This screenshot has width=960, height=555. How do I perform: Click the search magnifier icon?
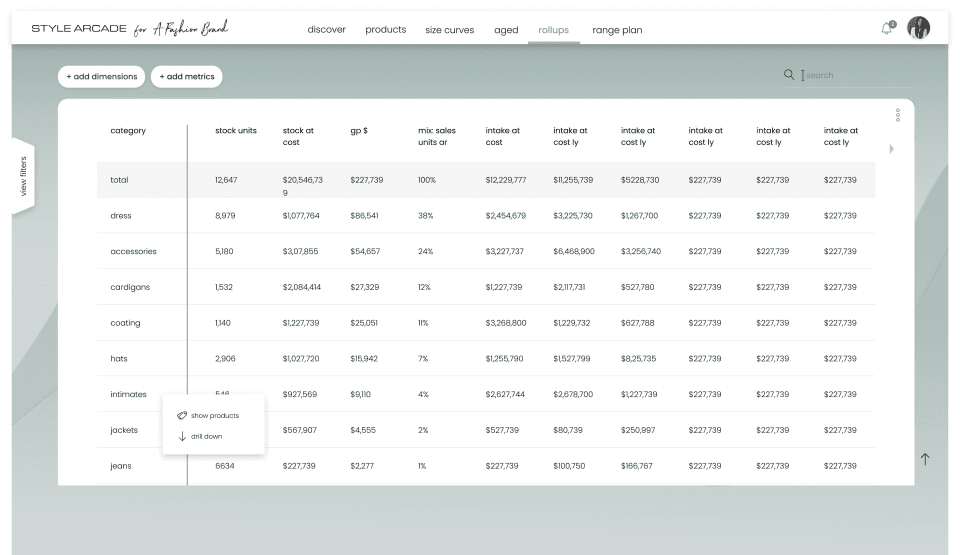(x=789, y=75)
